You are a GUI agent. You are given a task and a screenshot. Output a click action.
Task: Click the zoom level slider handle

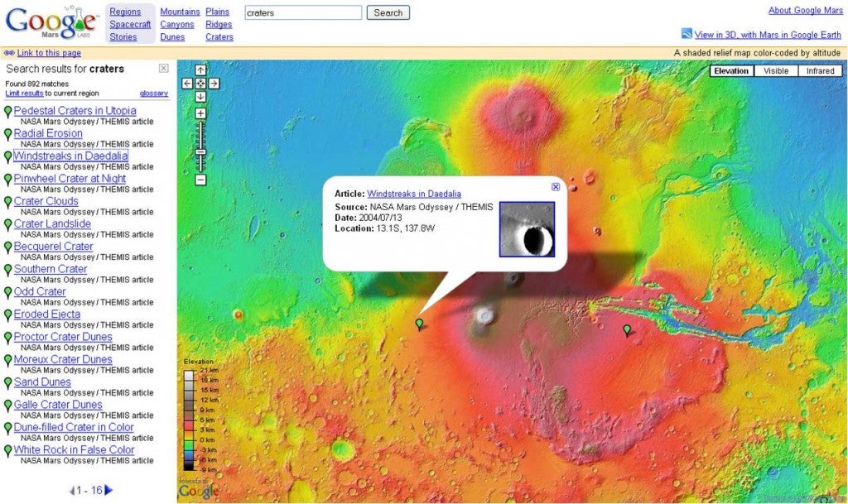coord(200,152)
